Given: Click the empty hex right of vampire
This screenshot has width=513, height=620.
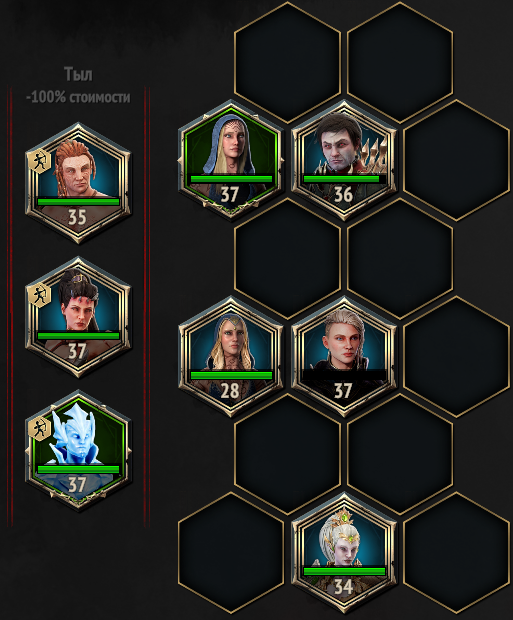Looking at the screenshot, I should pos(456,160).
